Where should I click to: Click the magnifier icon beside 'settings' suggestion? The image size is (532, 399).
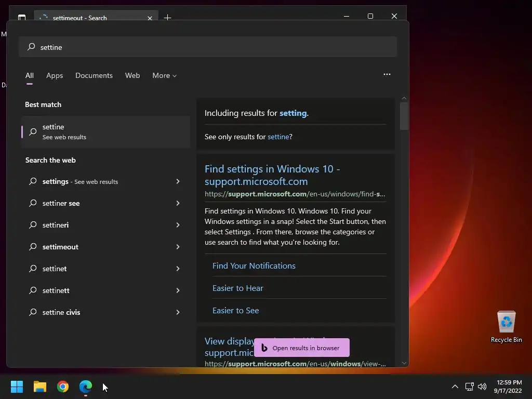point(33,181)
